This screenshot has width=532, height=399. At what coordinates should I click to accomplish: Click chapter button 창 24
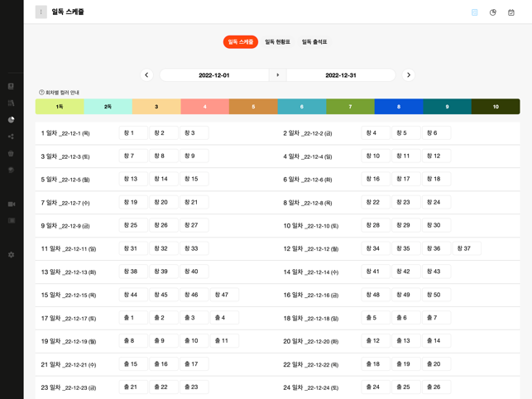pyautogui.click(x=436, y=202)
